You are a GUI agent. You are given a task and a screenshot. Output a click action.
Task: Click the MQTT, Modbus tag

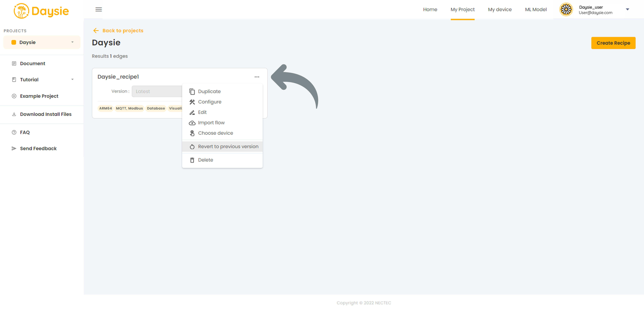(x=129, y=108)
